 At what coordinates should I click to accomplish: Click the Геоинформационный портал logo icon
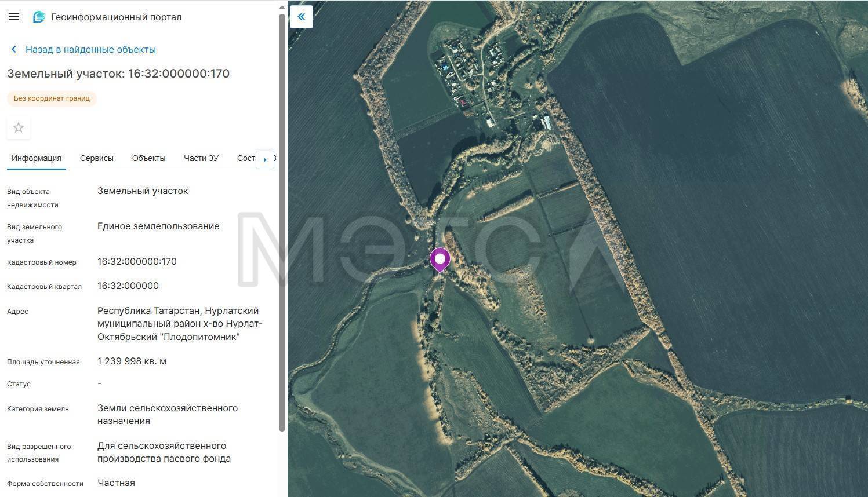coord(39,17)
